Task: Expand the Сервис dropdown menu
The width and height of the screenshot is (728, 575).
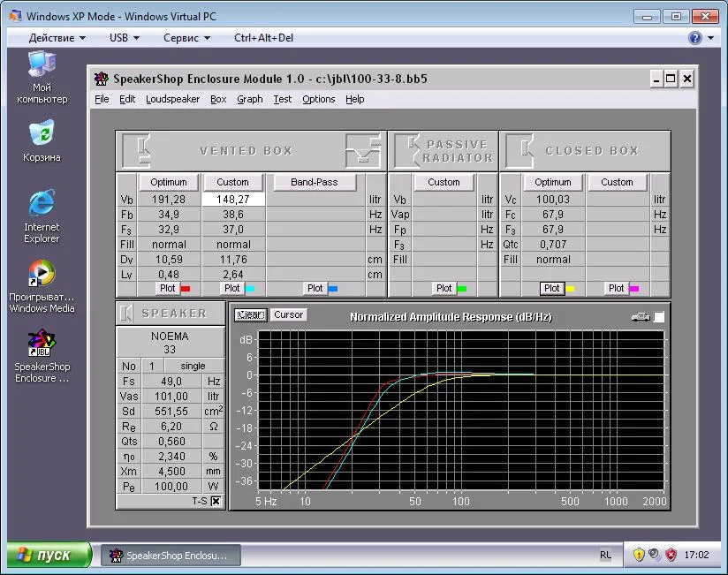Action: (186, 38)
